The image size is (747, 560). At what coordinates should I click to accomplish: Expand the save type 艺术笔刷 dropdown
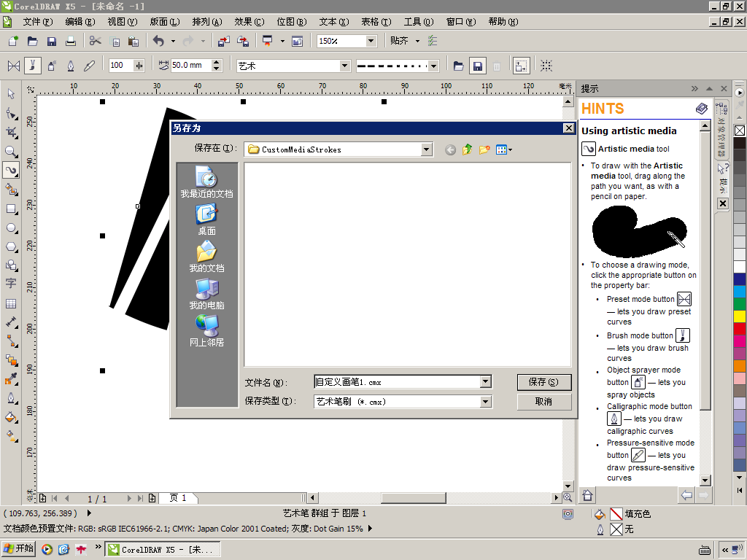point(485,402)
